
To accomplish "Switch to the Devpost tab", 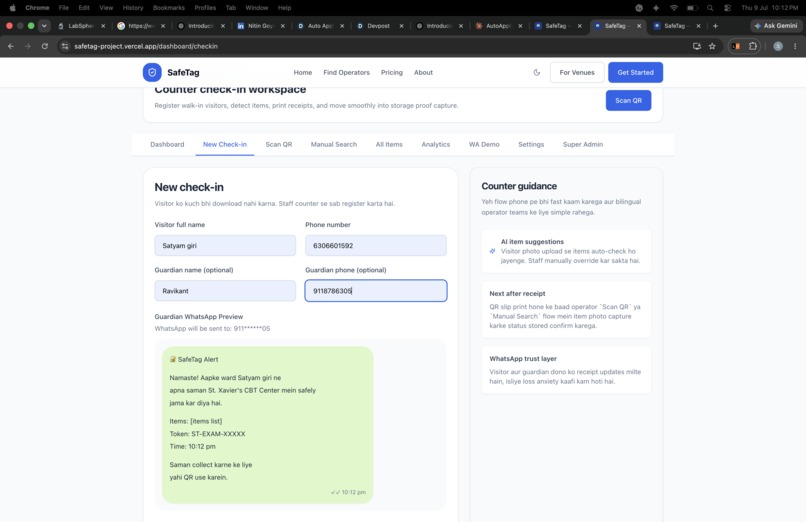I will click(x=379, y=26).
